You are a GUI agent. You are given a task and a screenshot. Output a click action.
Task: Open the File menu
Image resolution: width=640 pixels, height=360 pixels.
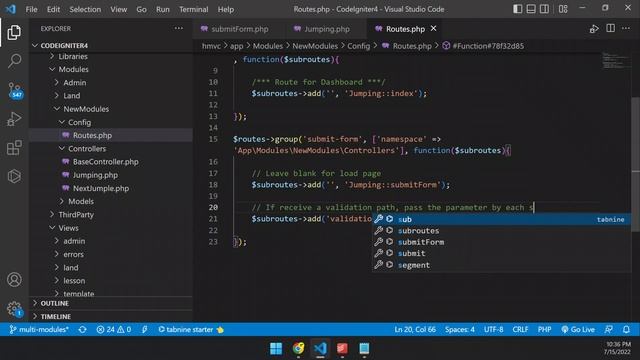[31, 9]
